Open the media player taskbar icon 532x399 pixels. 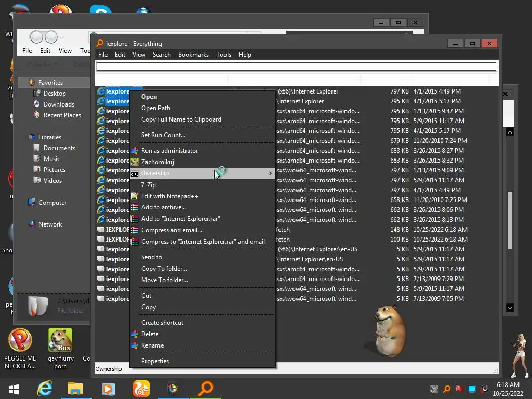coord(108,389)
